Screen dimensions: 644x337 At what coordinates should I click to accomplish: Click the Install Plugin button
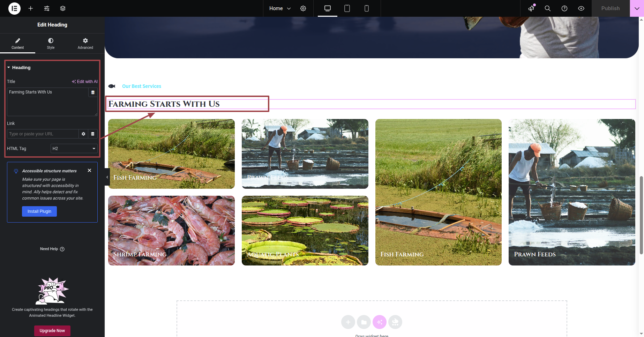39,211
